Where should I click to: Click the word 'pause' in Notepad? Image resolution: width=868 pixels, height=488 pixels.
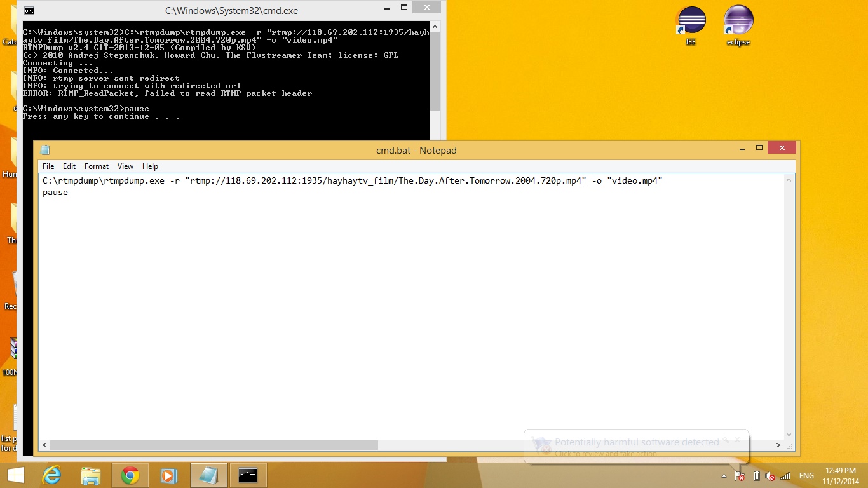point(55,193)
